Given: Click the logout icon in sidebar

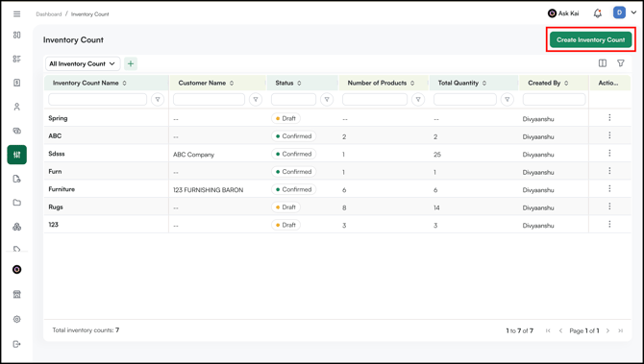Looking at the screenshot, I should (17, 344).
